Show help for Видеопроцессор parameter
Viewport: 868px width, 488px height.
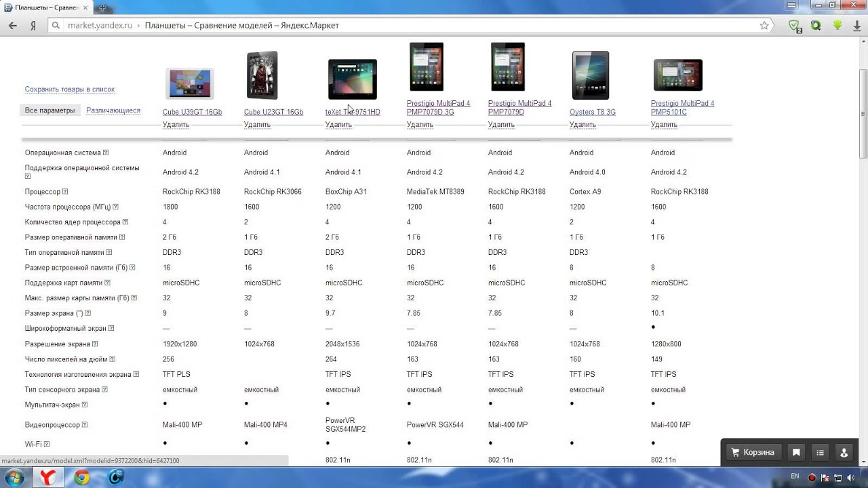(x=85, y=425)
